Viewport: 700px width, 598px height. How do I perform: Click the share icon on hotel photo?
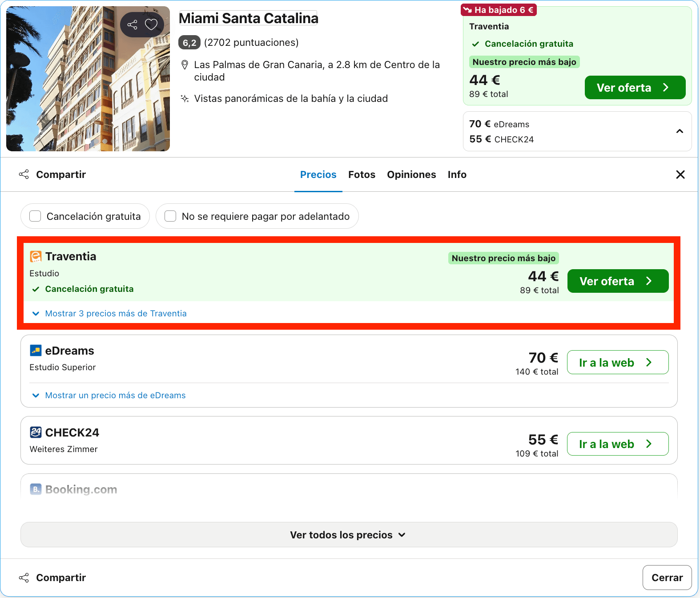click(132, 24)
